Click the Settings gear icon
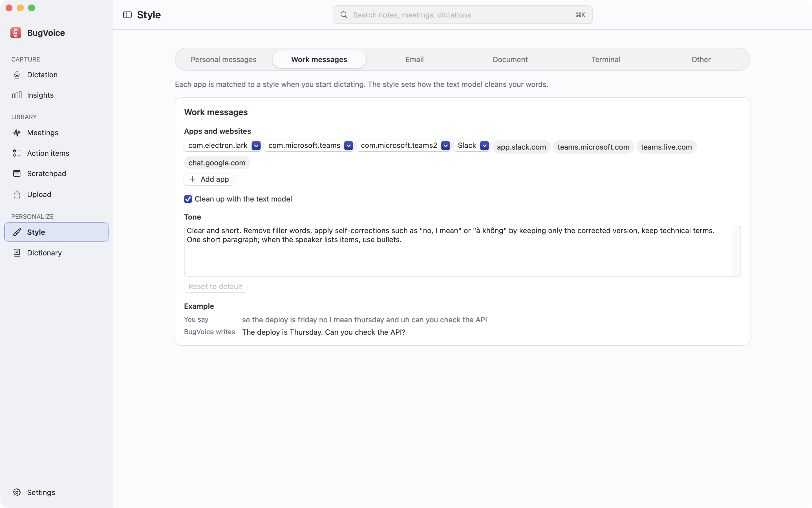Image resolution: width=812 pixels, height=508 pixels. 17,492
